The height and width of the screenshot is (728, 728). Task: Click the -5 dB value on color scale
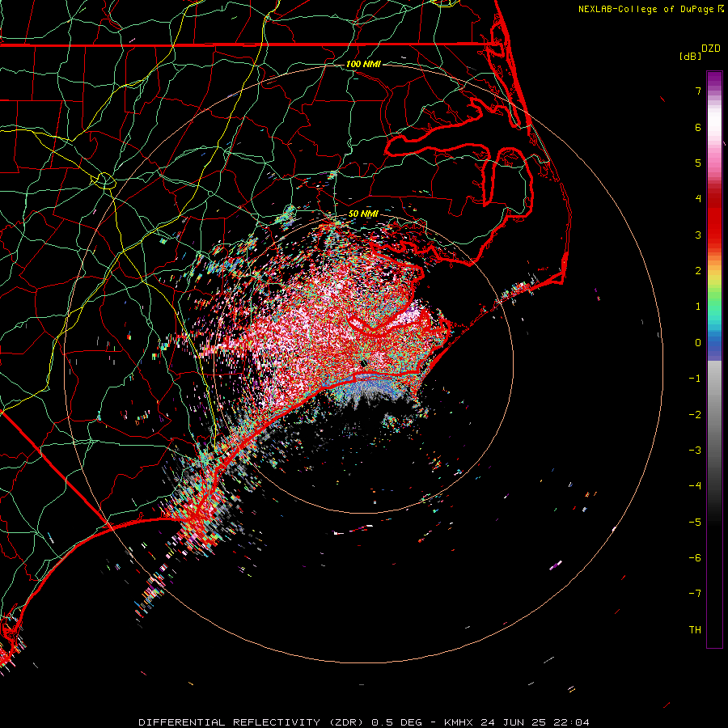695,523
